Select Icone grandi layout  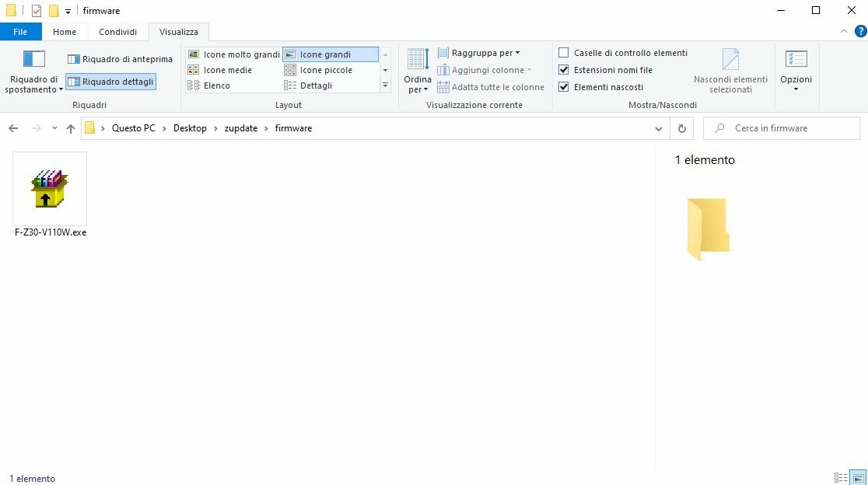331,54
